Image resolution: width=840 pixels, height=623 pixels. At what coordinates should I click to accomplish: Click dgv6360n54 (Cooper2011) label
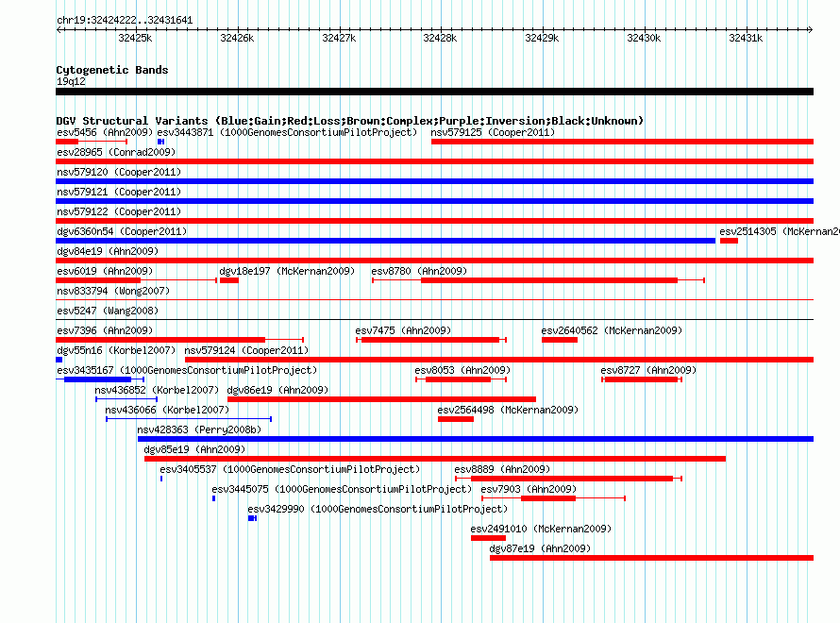[x=122, y=231]
